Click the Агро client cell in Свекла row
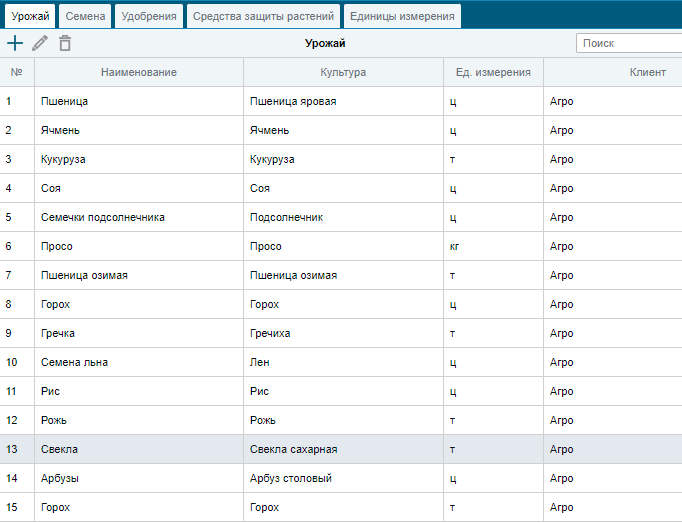The height and width of the screenshot is (523, 682). 613,449
